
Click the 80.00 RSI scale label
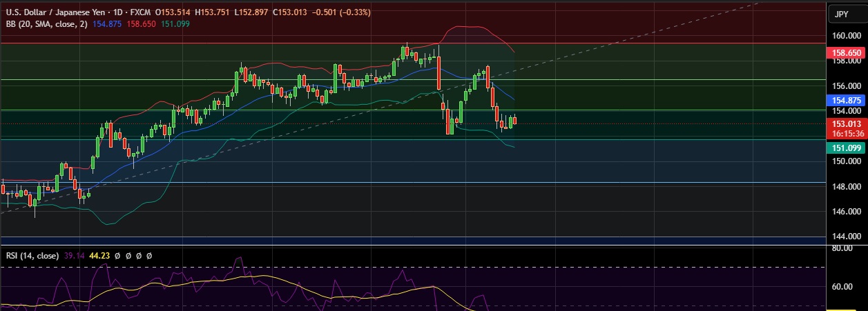click(x=842, y=248)
